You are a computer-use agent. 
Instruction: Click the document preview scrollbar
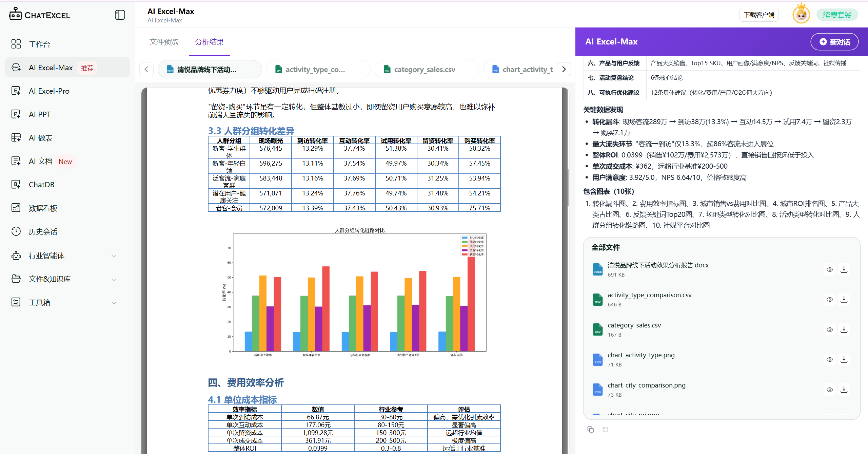click(568, 187)
